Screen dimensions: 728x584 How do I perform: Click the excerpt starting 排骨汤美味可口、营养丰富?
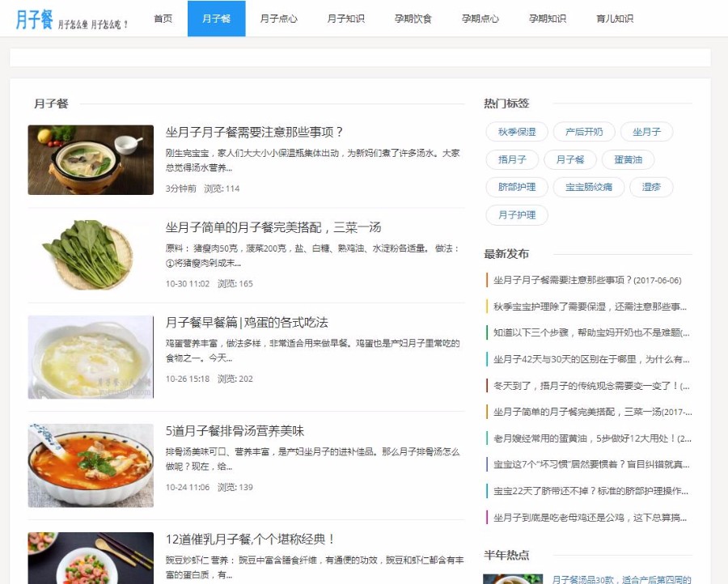click(x=312, y=459)
